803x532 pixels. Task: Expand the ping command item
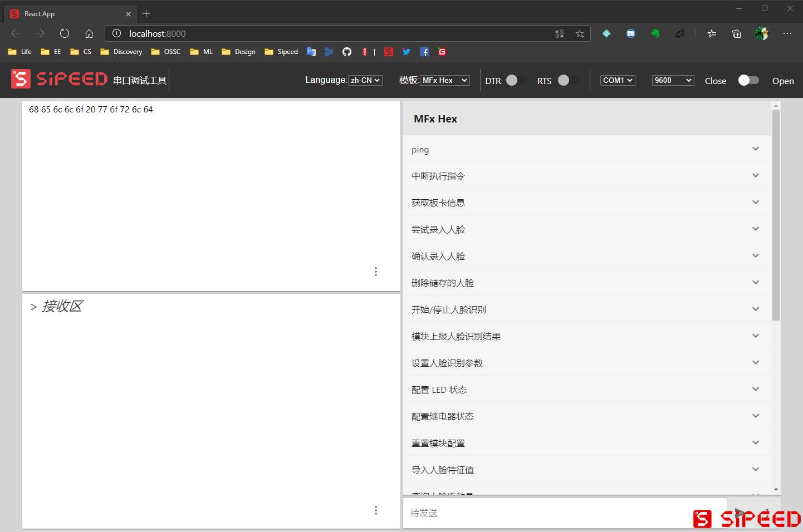coord(587,149)
